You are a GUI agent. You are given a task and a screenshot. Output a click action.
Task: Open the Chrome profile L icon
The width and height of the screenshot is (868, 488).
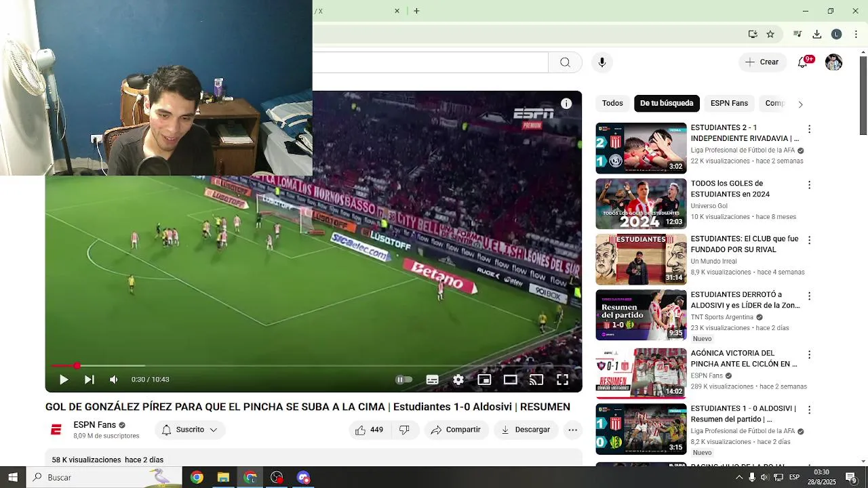tap(836, 34)
